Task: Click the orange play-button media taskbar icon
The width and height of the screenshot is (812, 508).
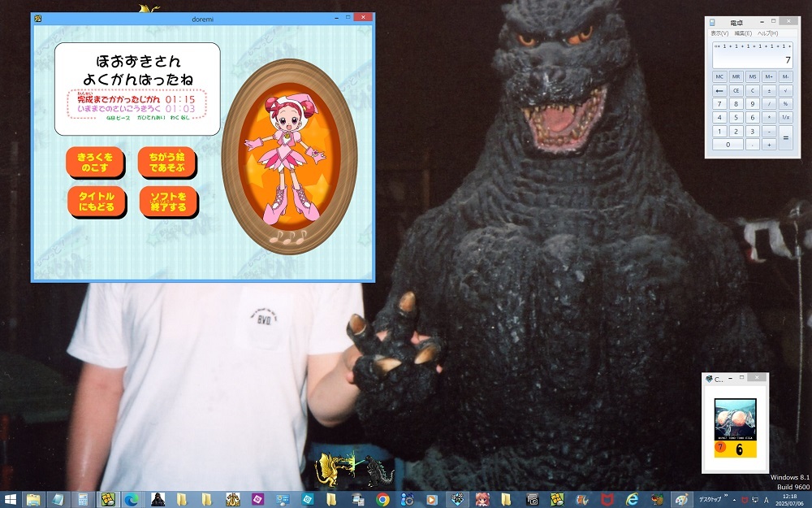Action: point(432,500)
